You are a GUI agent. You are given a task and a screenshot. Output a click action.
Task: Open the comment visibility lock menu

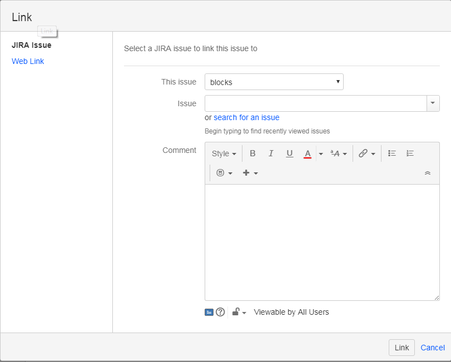(239, 312)
